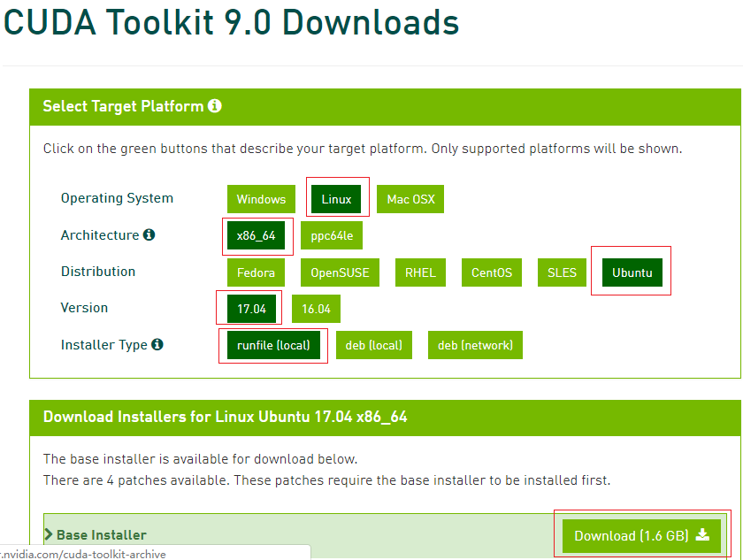The width and height of the screenshot is (743, 560).
Task: Select Linux operating system
Action: (x=336, y=199)
